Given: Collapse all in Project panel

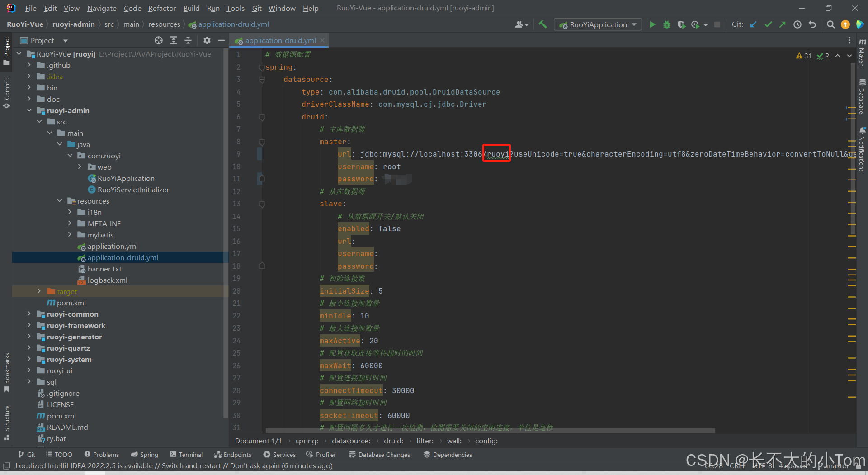Looking at the screenshot, I should (188, 40).
